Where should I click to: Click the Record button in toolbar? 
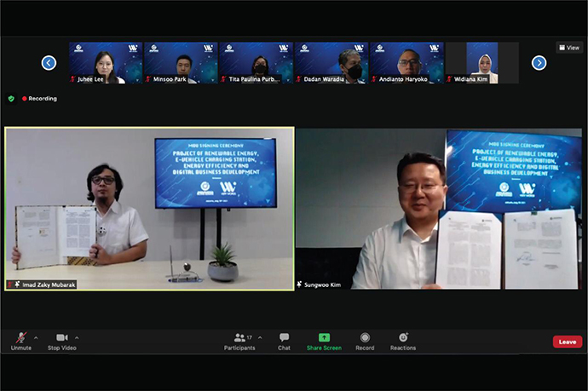point(365,340)
